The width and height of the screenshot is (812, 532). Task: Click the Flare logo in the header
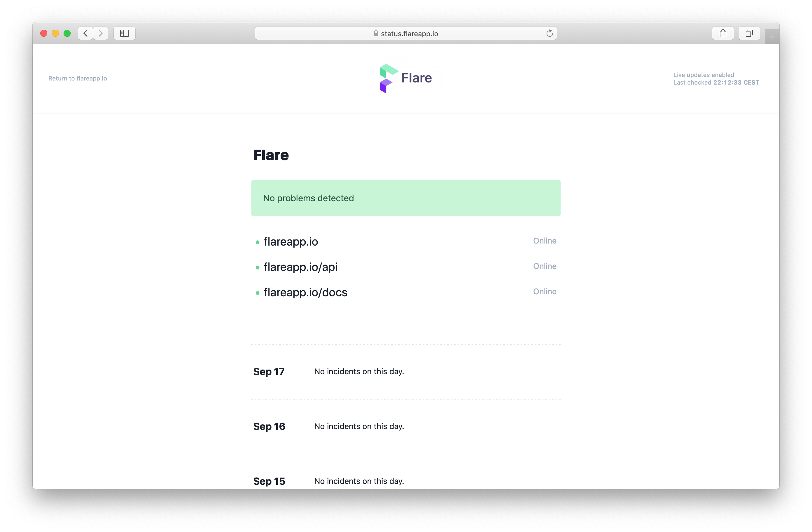coord(406,78)
